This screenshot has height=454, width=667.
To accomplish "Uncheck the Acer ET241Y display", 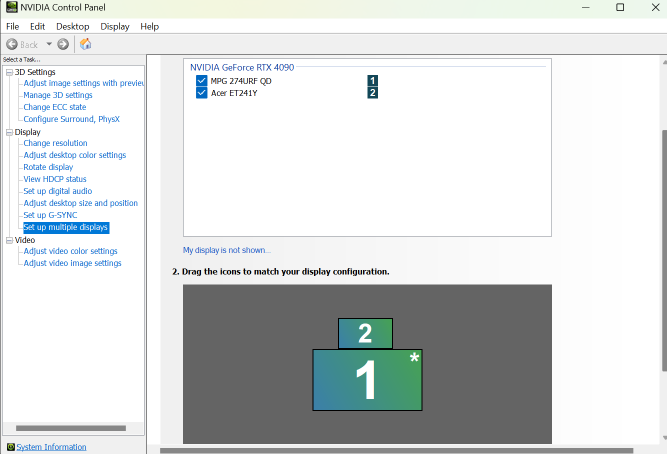I will click(x=202, y=93).
